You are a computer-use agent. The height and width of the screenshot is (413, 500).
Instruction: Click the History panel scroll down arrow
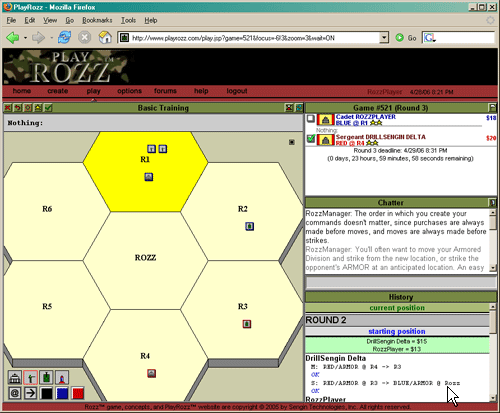click(493, 398)
